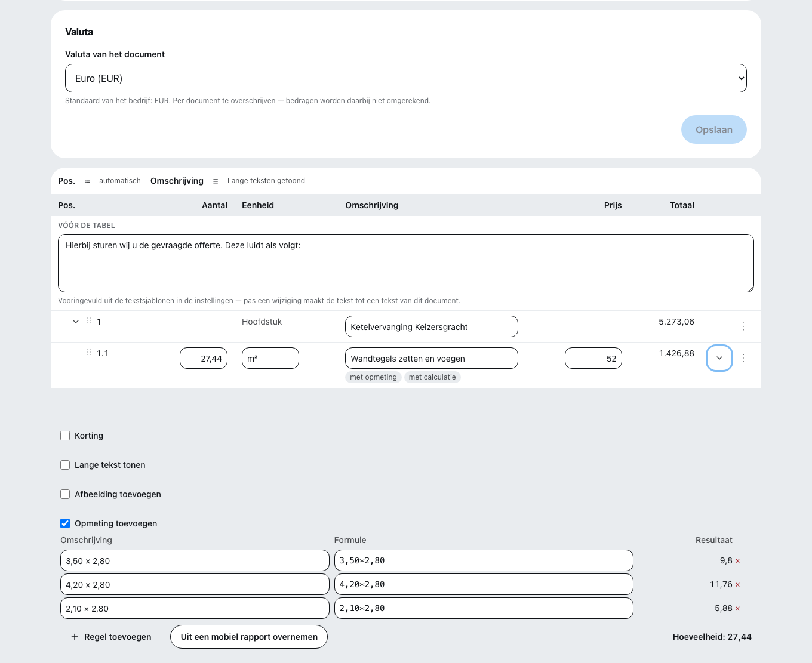Grab the drag handle of chapter 1

pos(89,321)
